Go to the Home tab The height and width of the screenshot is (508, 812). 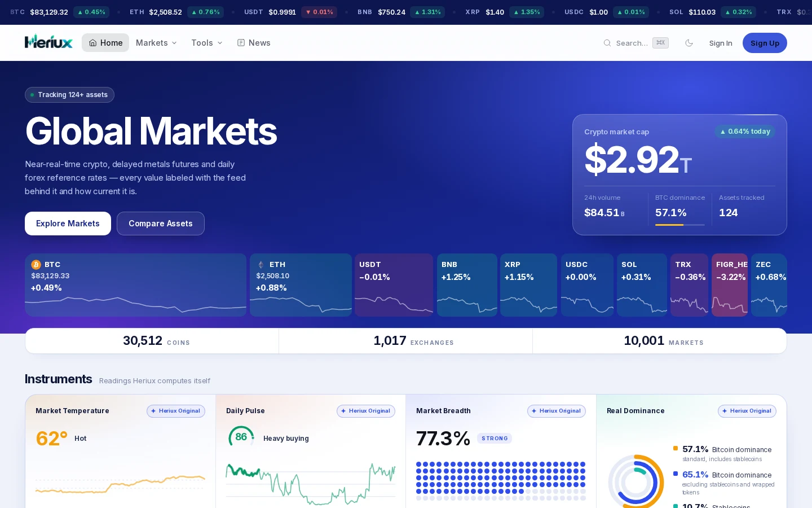coord(105,43)
